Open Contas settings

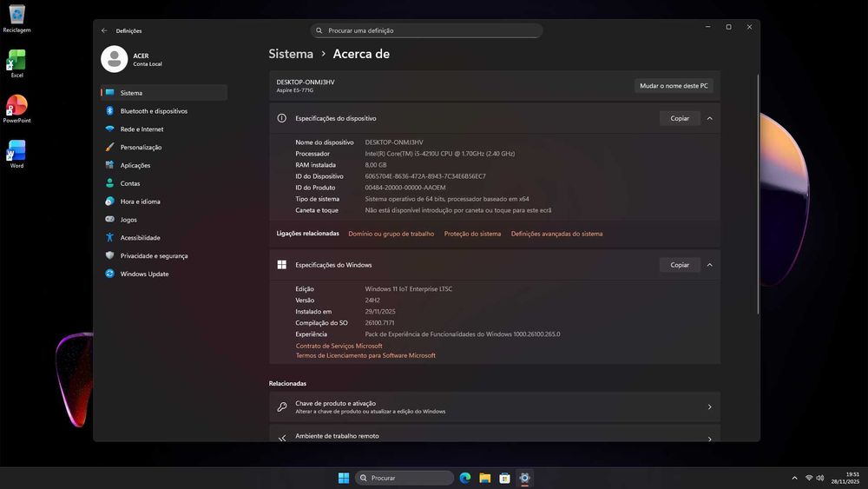tap(164, 183)
